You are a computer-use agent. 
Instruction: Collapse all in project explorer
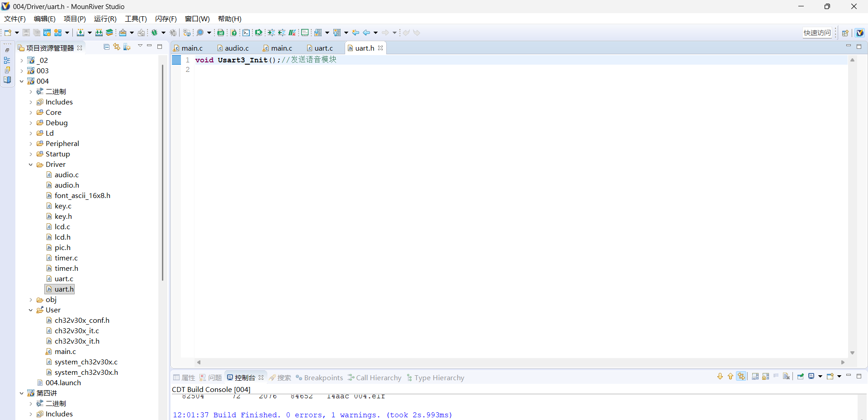tap(106, 47)
